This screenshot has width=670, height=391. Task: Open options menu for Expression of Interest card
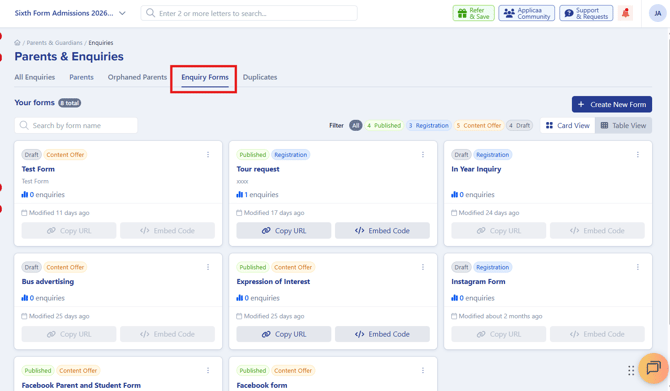click(x=423, y=267)
